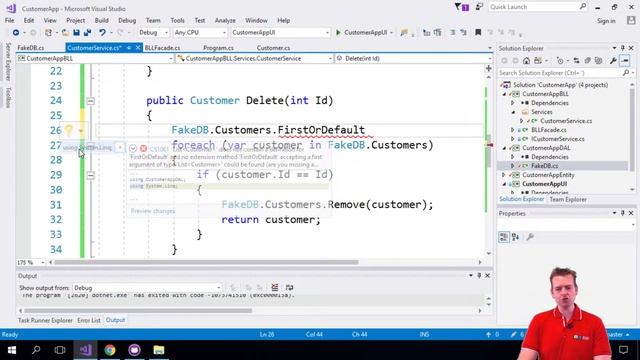
Task: Click the Sign in link
Action: (606, 21)
